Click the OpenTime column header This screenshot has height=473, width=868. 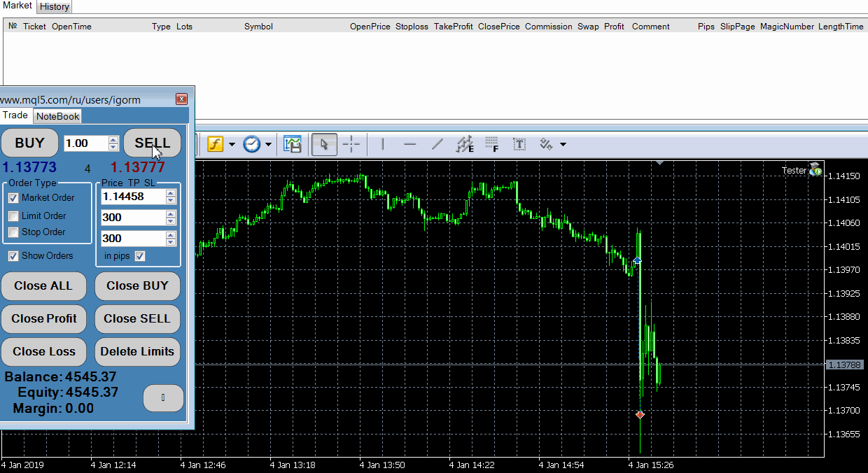pos(71,27)
